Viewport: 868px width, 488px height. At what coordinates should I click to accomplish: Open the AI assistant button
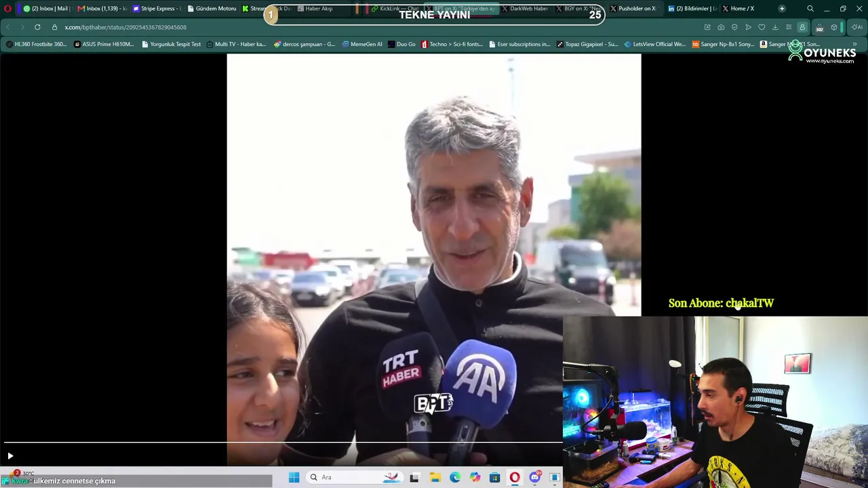(856, 27)
